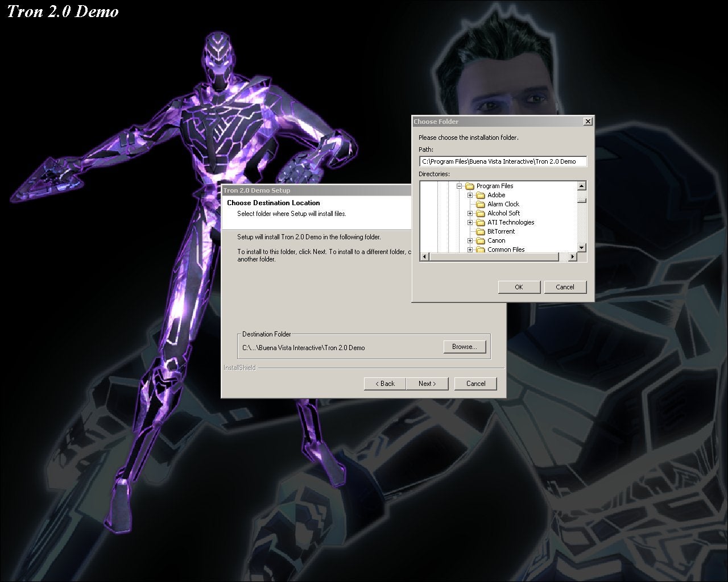Image resolution: width=728 pixels, height=582 pixels.
Task: Click 'Please choose the installation folder.' text
Action: coord(469,138)
